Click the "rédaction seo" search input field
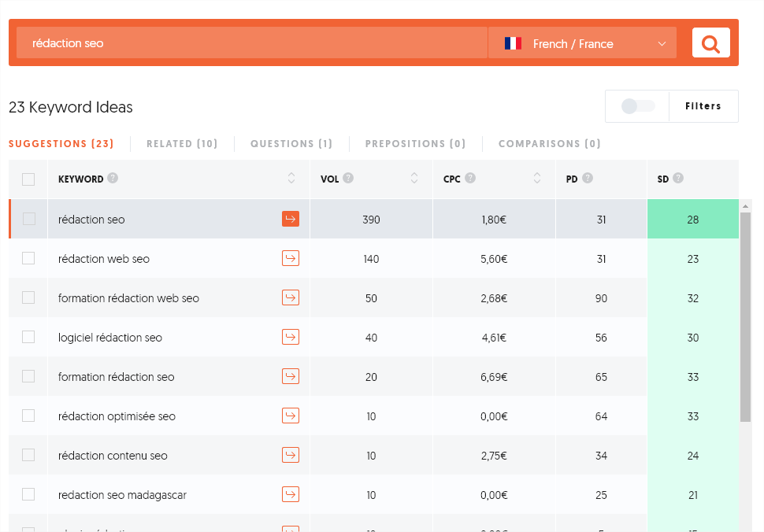 point(252,43)
